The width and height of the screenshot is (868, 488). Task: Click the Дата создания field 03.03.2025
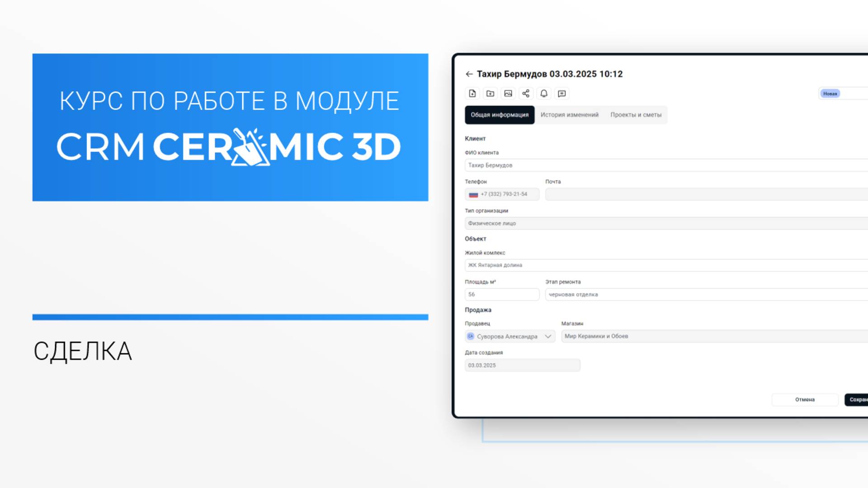(x=522, y=365)
